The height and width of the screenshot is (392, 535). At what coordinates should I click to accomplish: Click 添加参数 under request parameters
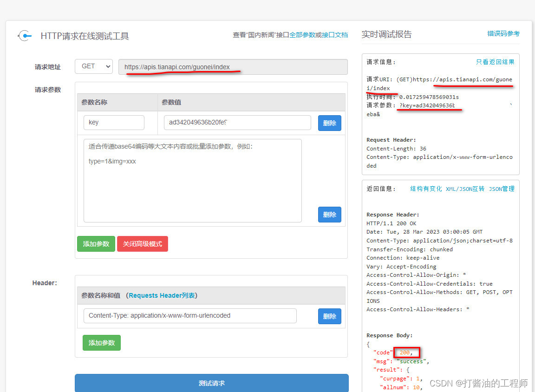pyautogui.click(x=96, y=243)
